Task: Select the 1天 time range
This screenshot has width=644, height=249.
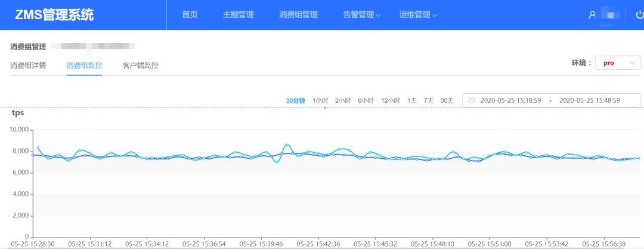Action: click(412, 100)
